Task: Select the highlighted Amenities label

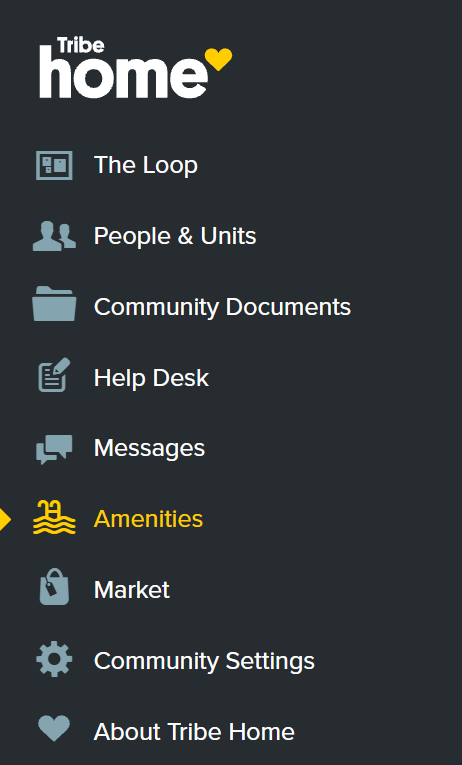Action: (148, 519)
